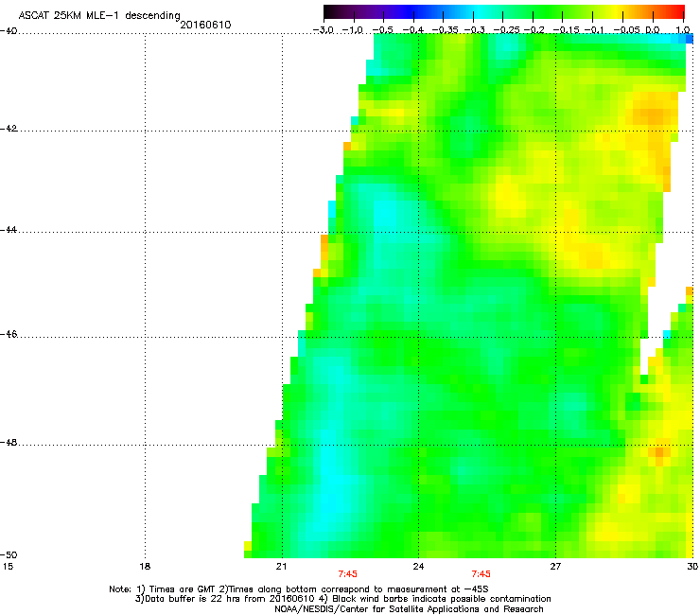Click the latitude axis label "-50"

tap(9, 554)
